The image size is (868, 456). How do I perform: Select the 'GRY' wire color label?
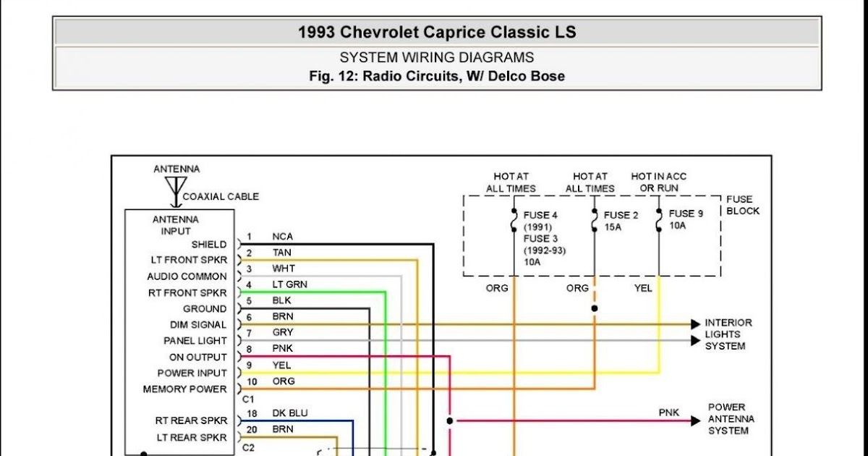[283, 333]
